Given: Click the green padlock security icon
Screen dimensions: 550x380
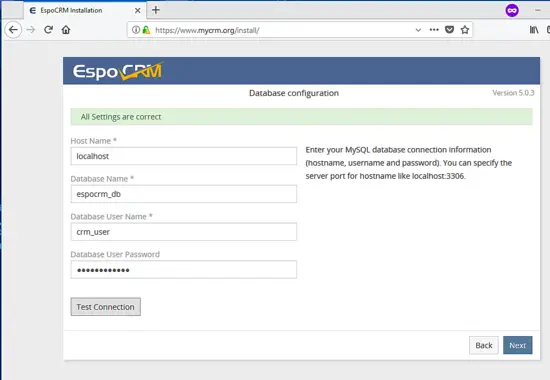Looking at the screenshot, I should tap(146, 30).
